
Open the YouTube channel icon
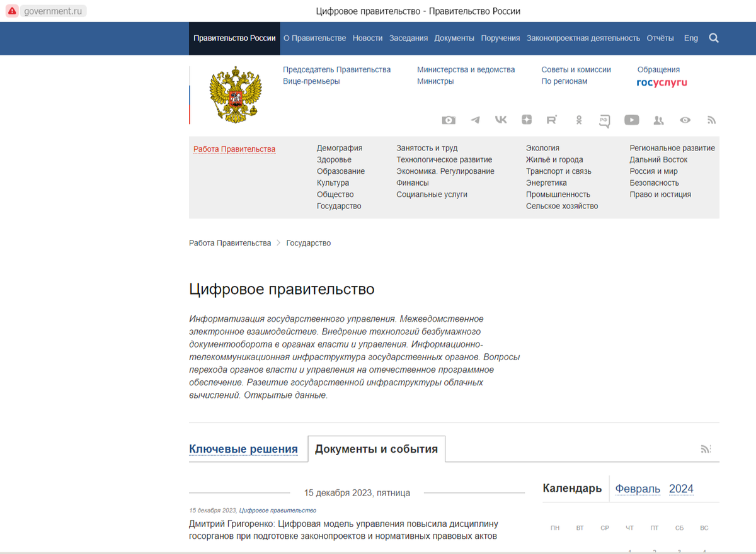pyautogui.click(x=631, y=120)
